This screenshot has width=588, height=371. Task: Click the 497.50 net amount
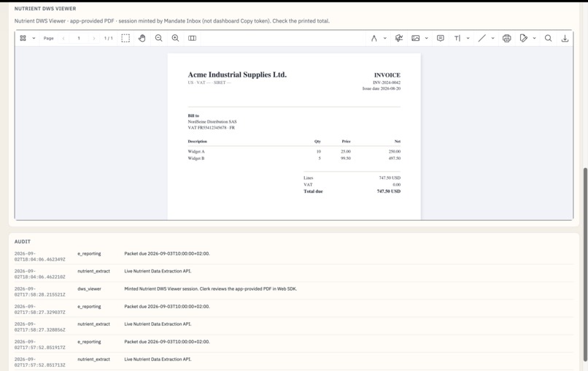(x=395, y=158)
